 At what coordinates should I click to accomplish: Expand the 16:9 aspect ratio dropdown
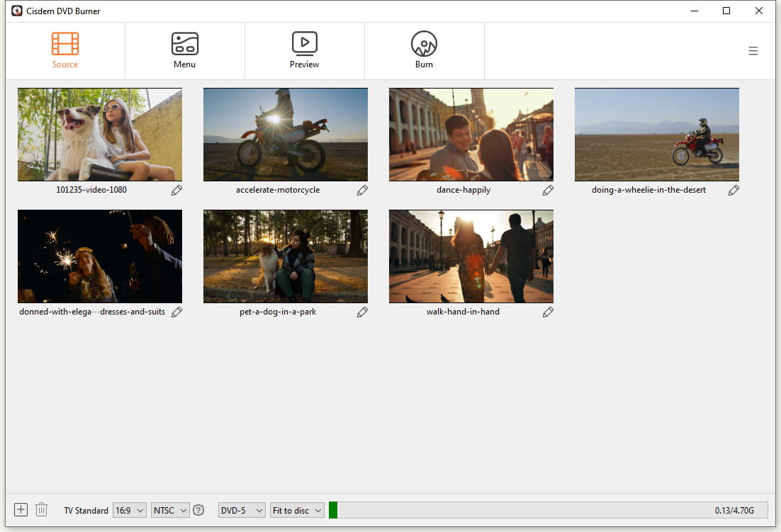130,510
